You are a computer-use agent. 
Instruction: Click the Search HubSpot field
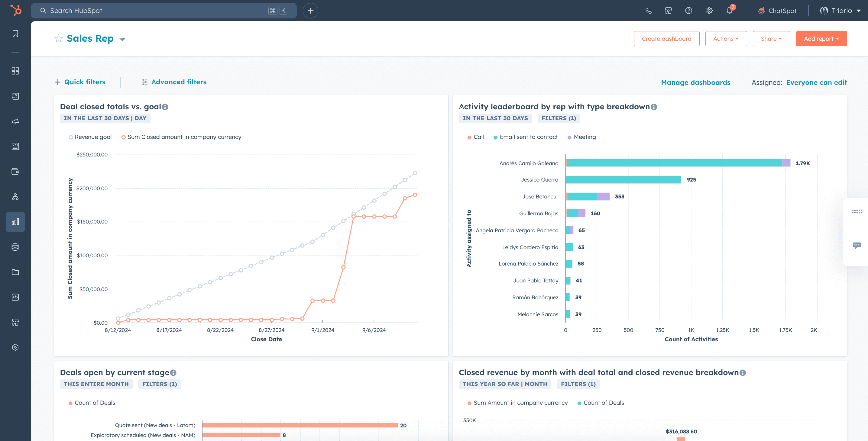tap(164, 11)
